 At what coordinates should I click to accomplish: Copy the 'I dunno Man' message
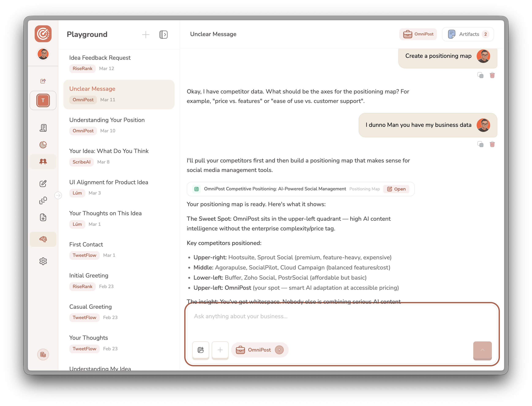(480, 144)
